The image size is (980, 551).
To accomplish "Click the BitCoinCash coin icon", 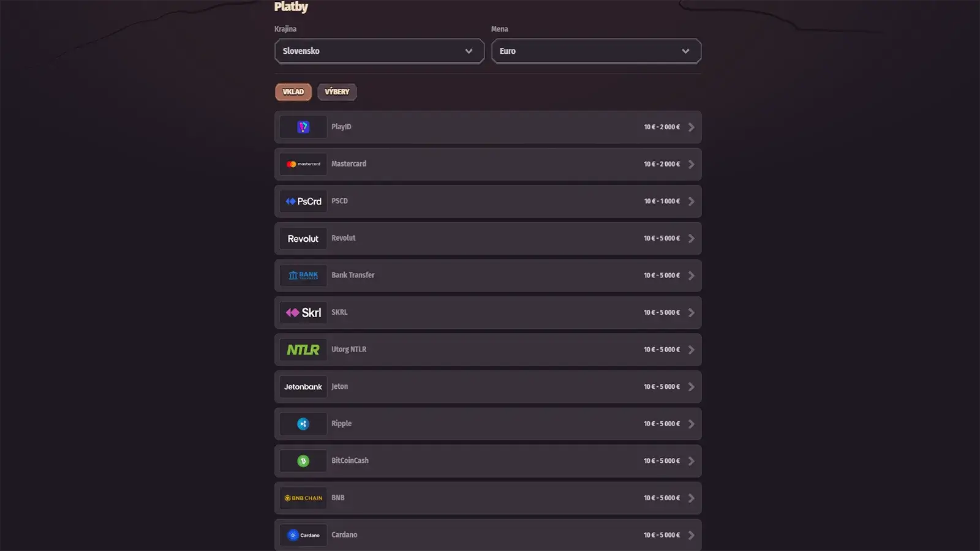I will coord(303,461).
